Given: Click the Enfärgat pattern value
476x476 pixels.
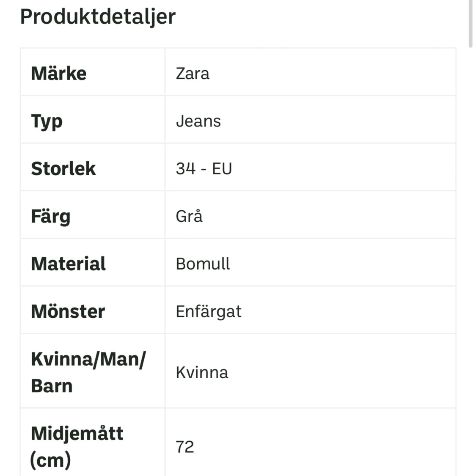Looking at the screenshot, I should point(209,312).
